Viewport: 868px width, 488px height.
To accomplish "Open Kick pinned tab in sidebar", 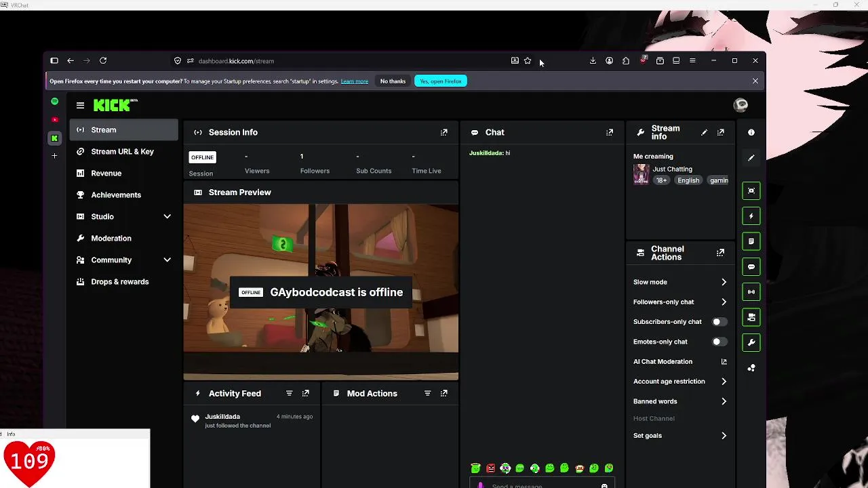I will tap(55, 138).
